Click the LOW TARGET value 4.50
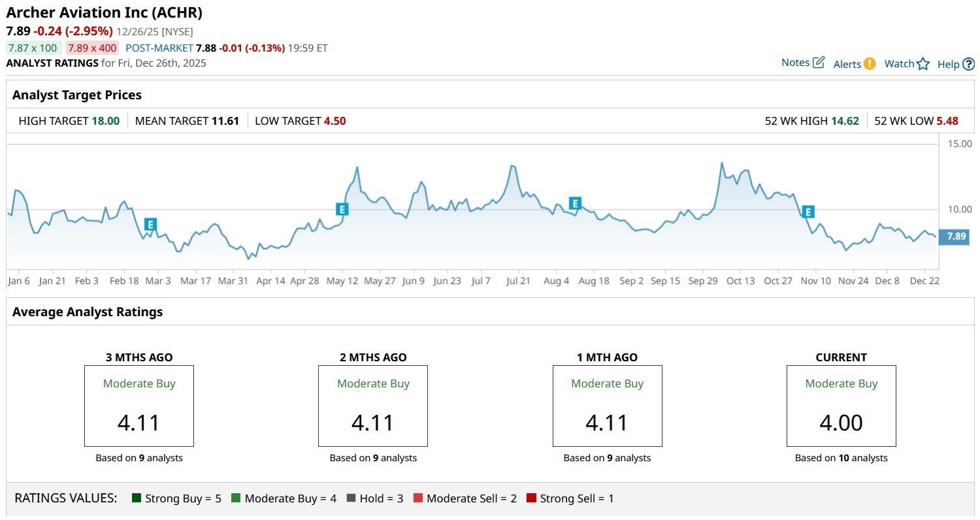 pos(335,121)
